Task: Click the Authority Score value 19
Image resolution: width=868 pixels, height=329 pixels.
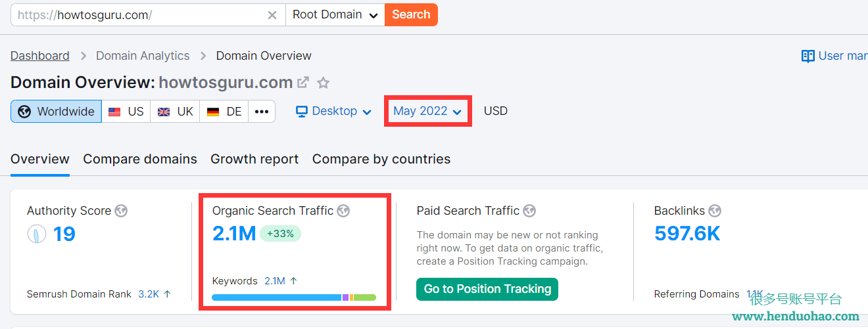Action: tap(64, 234)
